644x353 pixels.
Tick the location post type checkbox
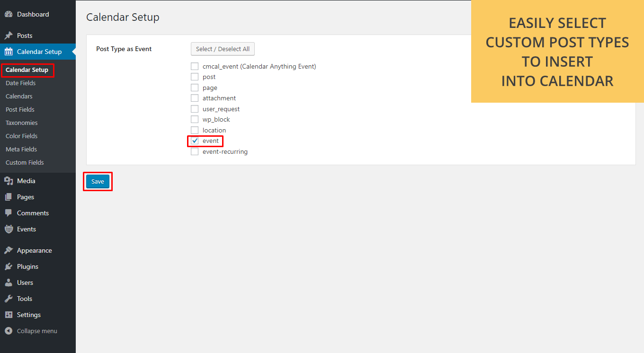(x=195, y=130)
